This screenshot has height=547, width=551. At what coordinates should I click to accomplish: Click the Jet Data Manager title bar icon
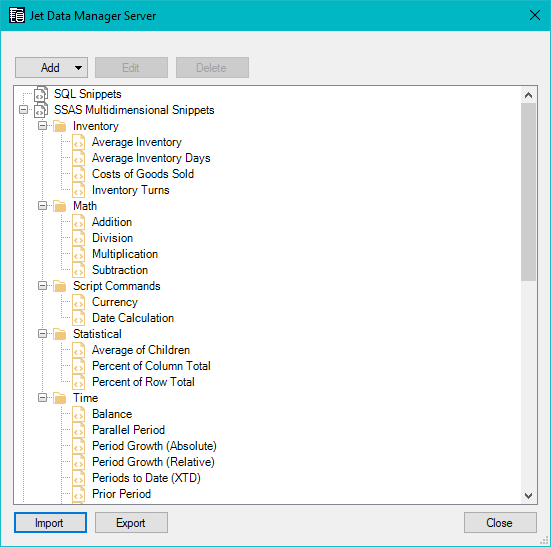pos(17,15)
